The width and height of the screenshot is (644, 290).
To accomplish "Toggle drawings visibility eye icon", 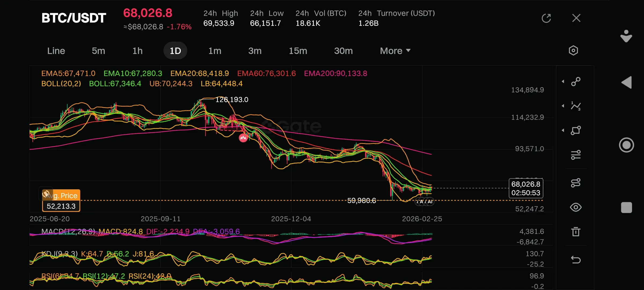I will tap(576, 207).
